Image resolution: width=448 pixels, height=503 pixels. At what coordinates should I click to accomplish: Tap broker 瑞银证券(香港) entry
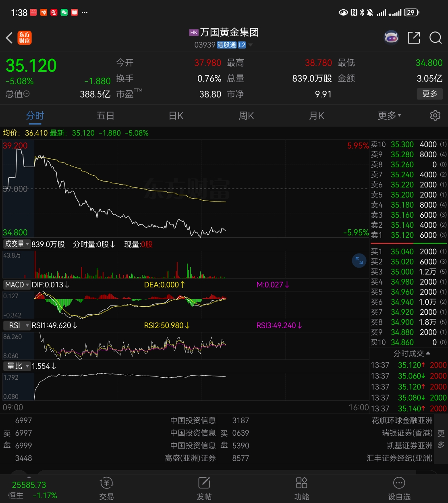pos(407,433)
